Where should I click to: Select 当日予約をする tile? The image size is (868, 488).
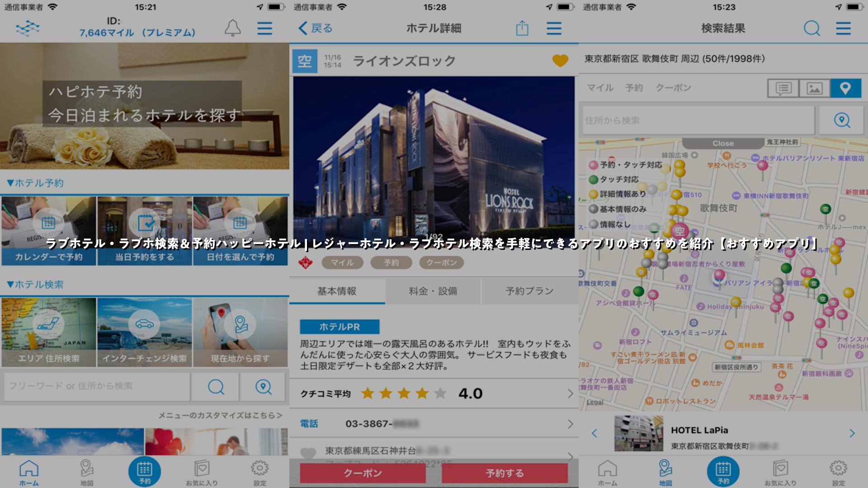click(x=145, y=231)
